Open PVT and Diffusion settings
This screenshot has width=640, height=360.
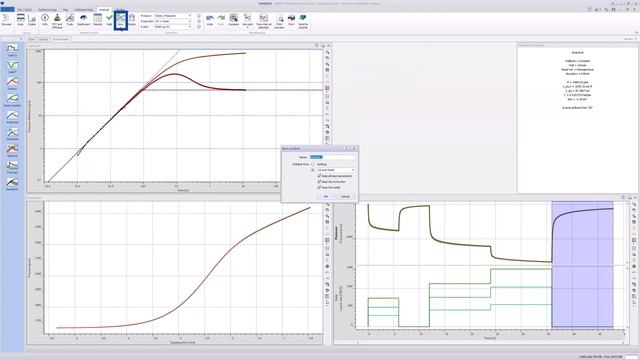(57, 20)
